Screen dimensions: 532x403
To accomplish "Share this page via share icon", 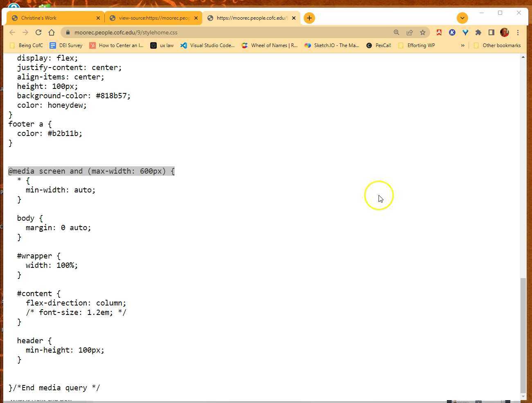I will (409, 32).
